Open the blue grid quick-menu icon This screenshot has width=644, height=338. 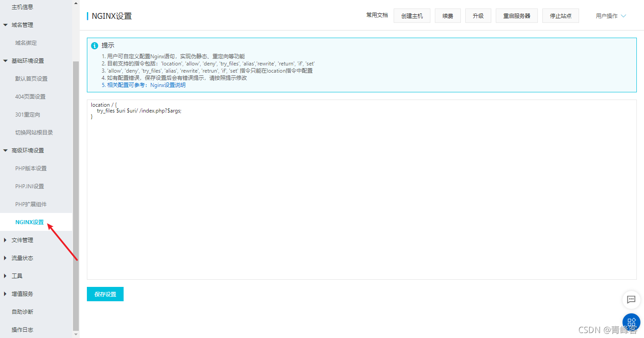click(631, 322)
